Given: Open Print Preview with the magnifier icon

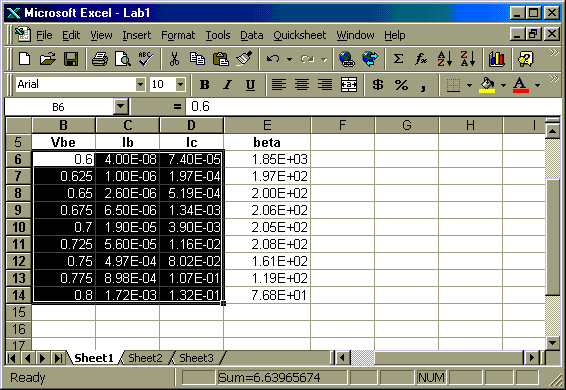Looking at the screenshot, I should click(x=123, y=59).
